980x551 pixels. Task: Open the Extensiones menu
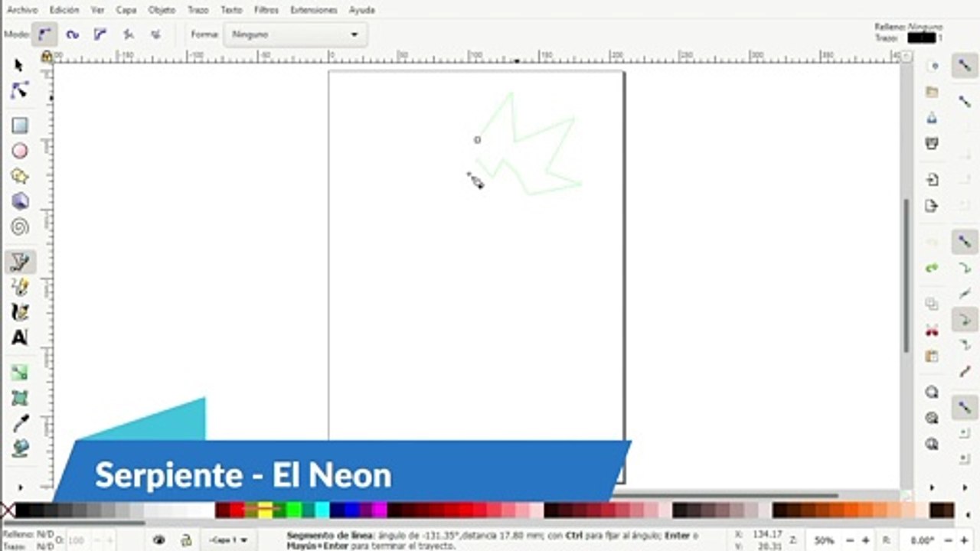tap(314, 10)
